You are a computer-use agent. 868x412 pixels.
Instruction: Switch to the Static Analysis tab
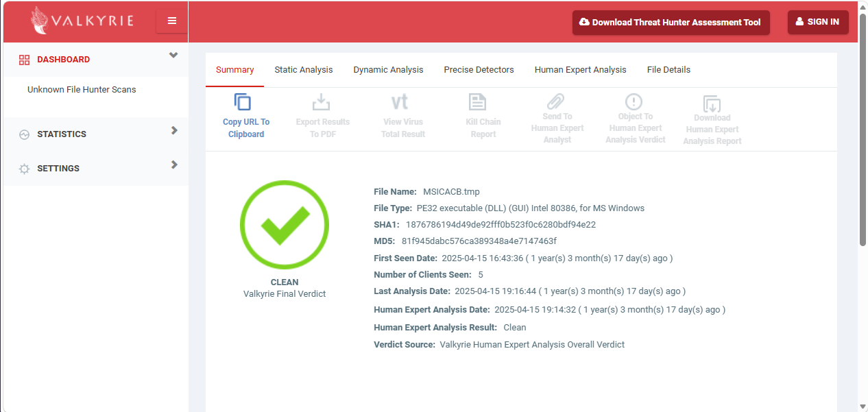(x=304, y=70)
